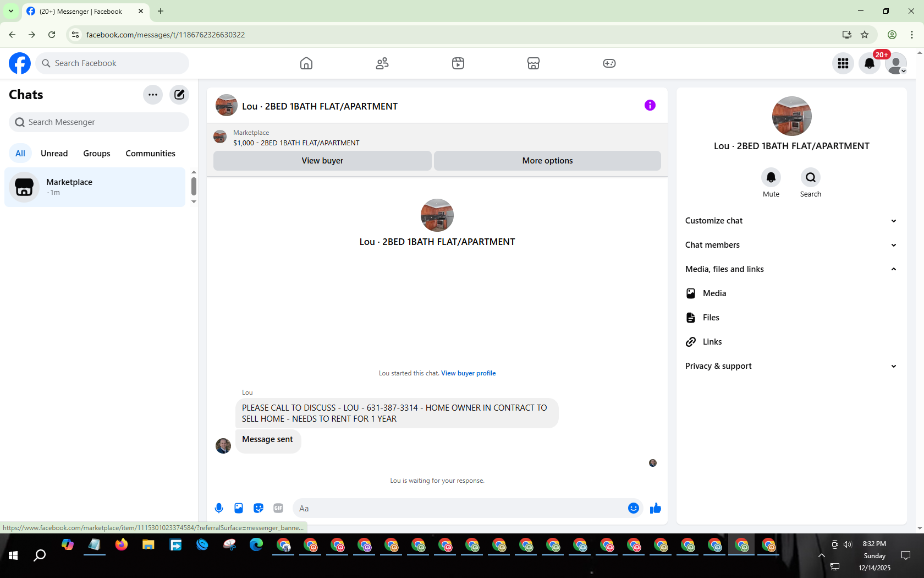Screen dimensions: 924x578
Task: Click large listing thumbnail in side panel
Action: tap(792, 116)
